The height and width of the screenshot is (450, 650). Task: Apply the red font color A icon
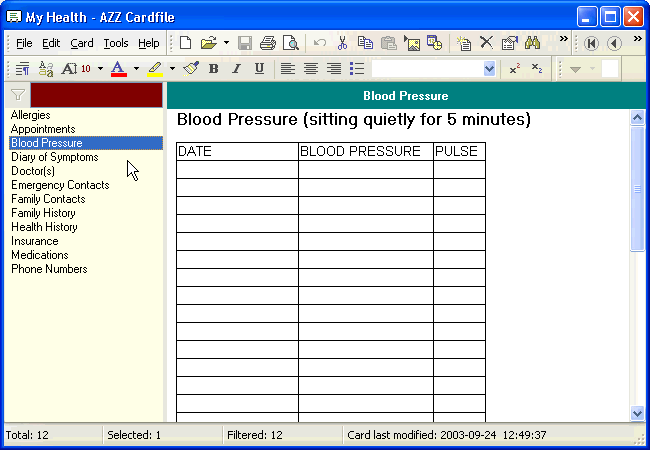pyautogui.click(x=119, y=68)
